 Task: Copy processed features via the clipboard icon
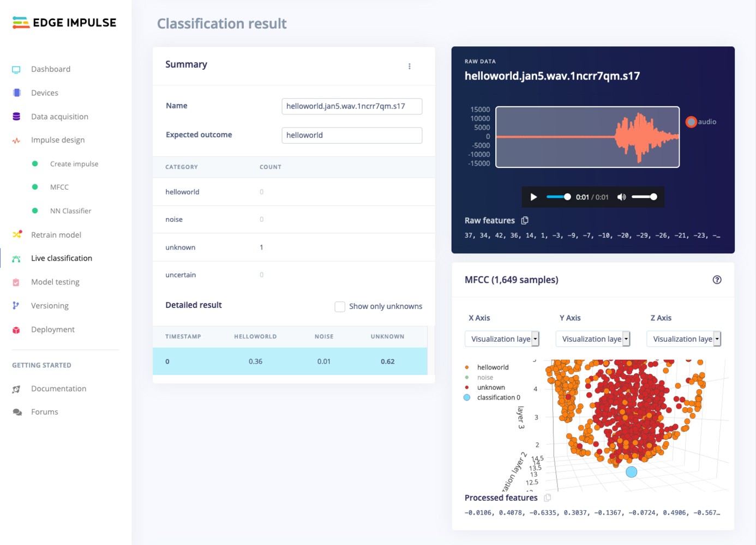(x=547, y=498)
